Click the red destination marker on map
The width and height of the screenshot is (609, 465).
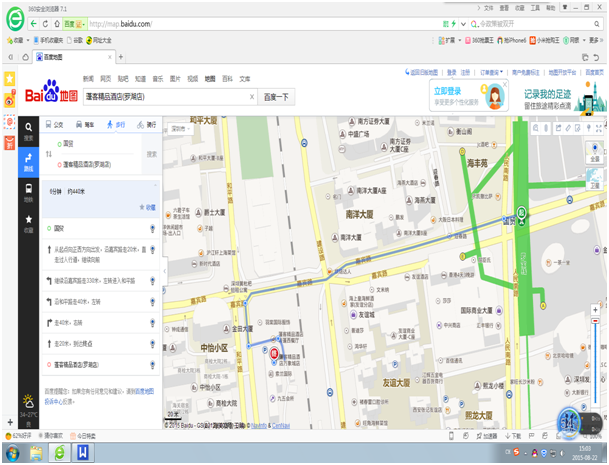tap(274, 353)
